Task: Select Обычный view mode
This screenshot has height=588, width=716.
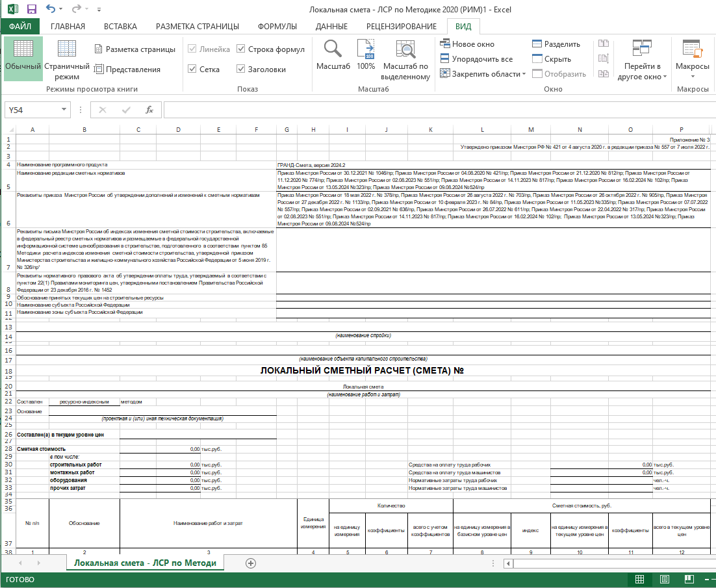Action: pos(23,58)
